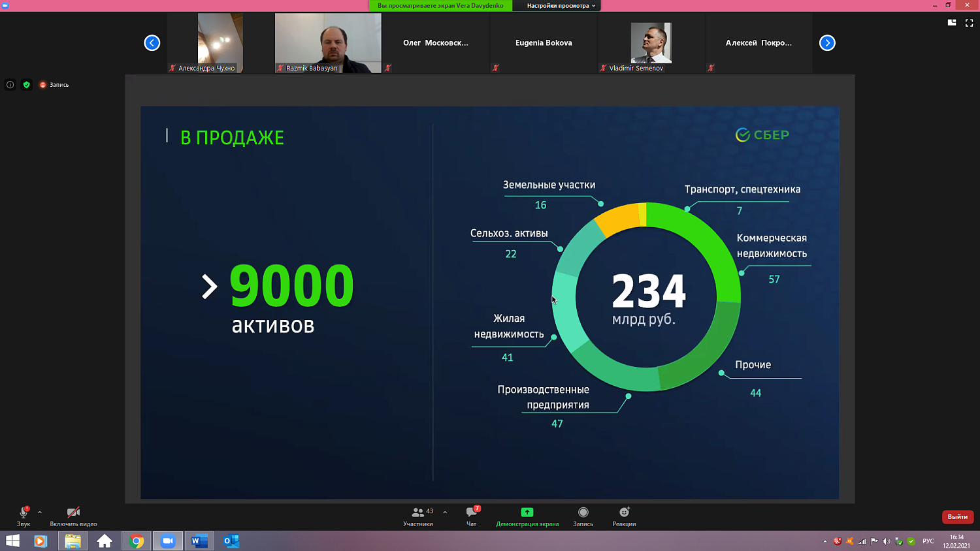This screenshot has width=980, height=551.
Task: Click the Zoom logo in title bar
Action: click(5, 5)
